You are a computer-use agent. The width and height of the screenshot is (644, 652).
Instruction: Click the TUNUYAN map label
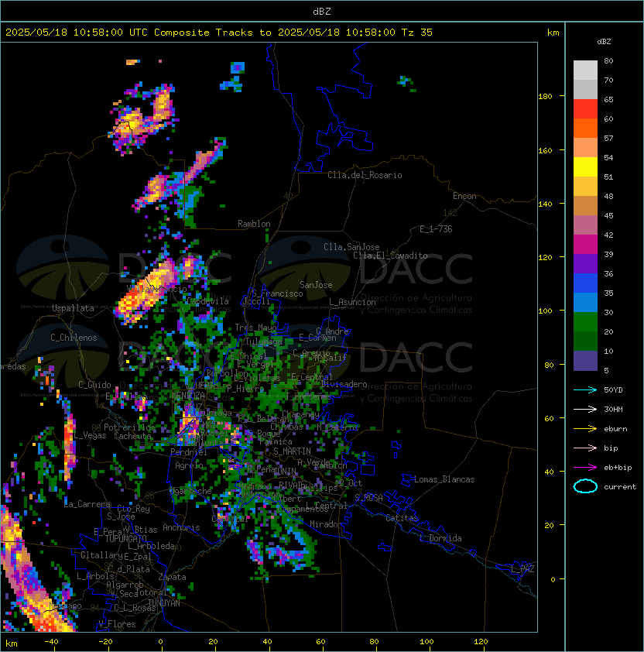tap(164, 603)
